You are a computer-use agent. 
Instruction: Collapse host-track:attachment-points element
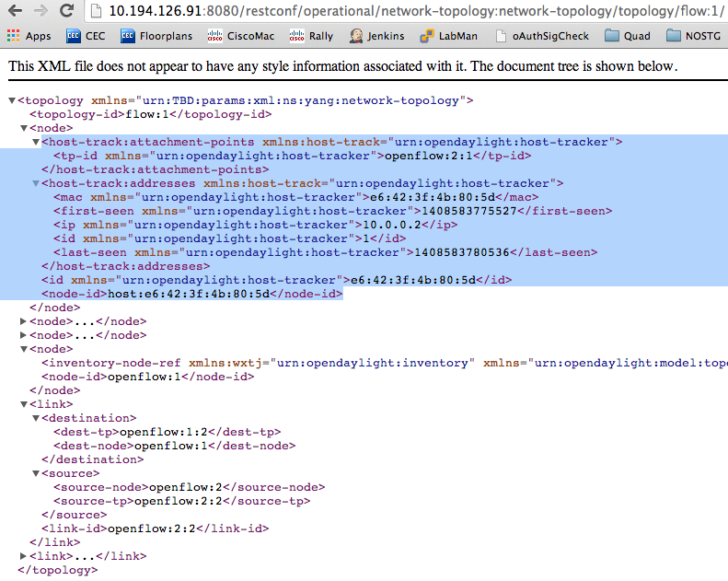click(36, 142)
